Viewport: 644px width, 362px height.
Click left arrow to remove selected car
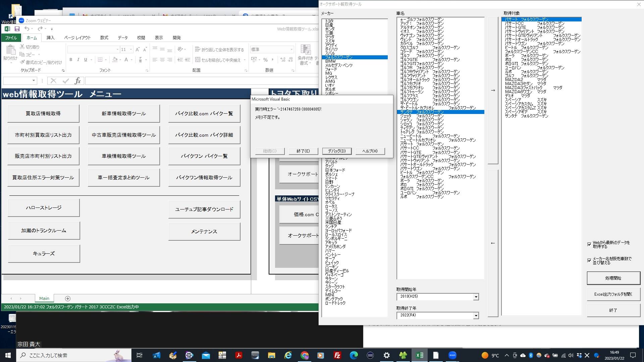(493, 243)
